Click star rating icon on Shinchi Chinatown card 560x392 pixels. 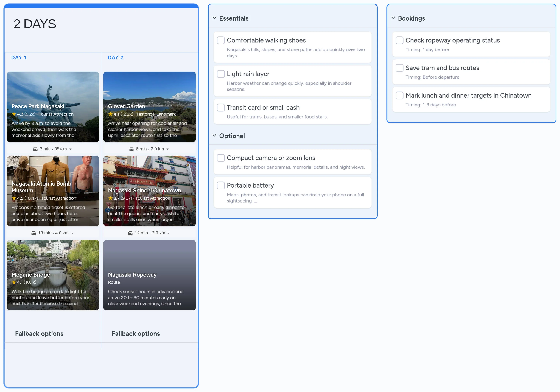coord(111,198)
